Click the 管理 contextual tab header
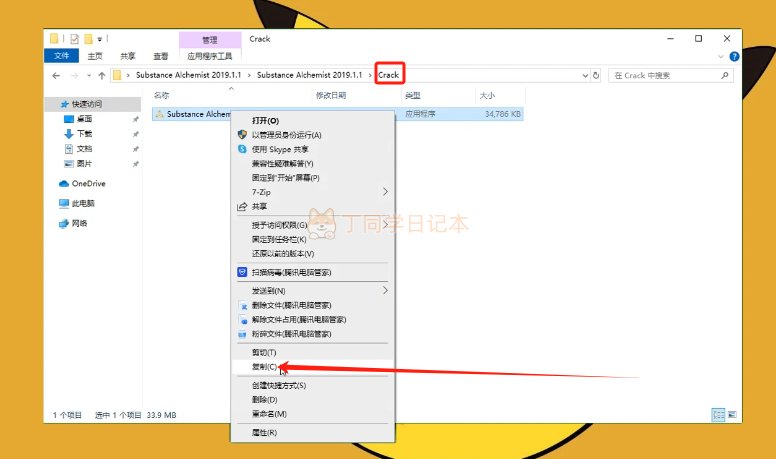Viewport: 776px width, 459px height. point(210,40)
